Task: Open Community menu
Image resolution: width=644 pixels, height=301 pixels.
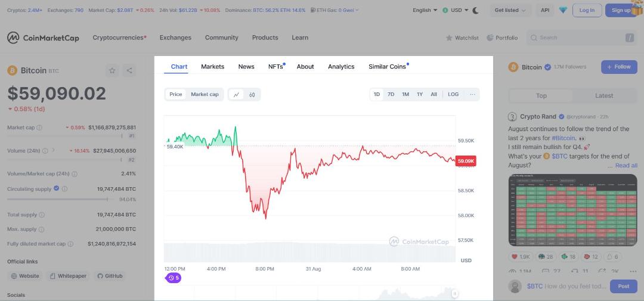Action: pyautogui.click(x=222, y=38)
